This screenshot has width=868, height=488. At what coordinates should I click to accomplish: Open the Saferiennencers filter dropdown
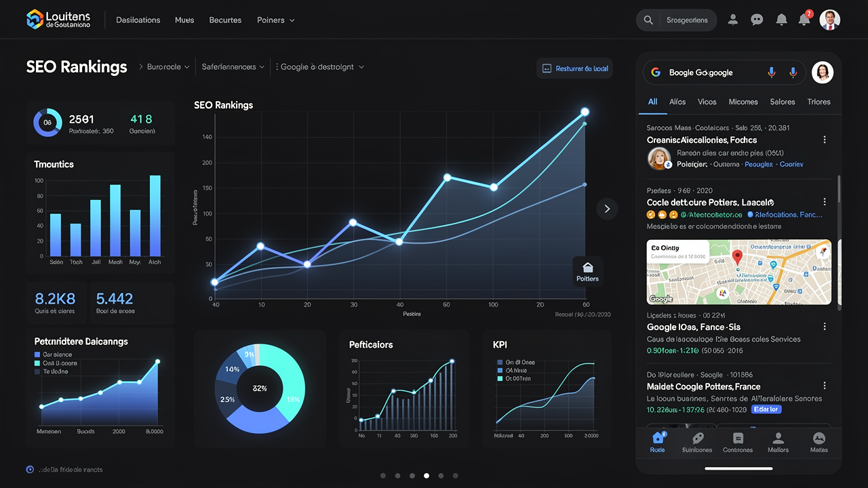pyautogui.click(x=233, y=67)
